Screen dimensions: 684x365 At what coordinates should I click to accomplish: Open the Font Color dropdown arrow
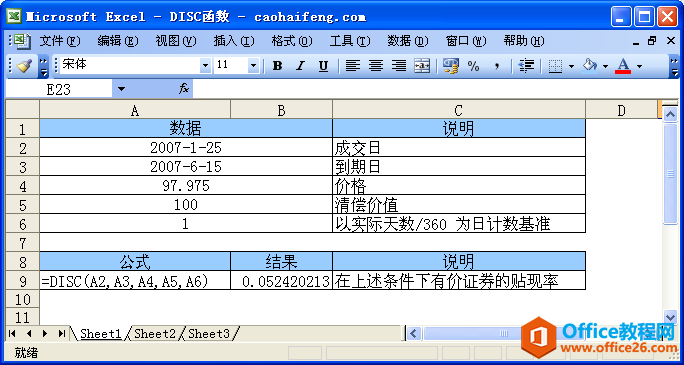click(640, 66)
